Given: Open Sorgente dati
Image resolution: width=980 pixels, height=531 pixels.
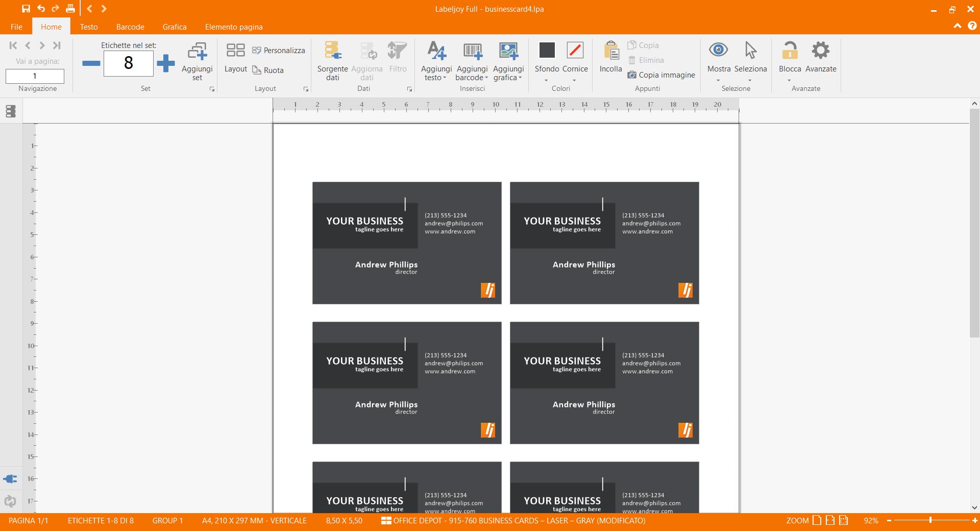Looking at the screenshot, I should (332, 61).
